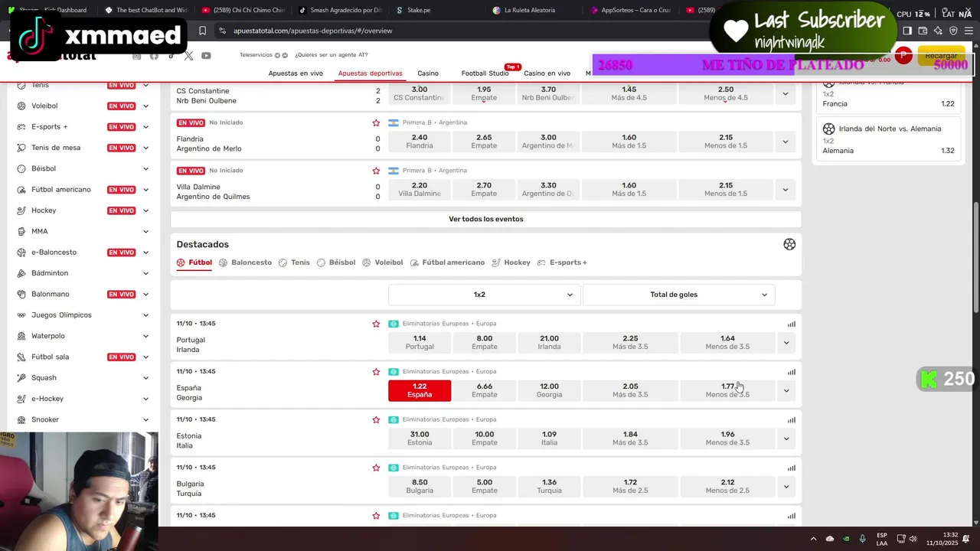Favorite the Villa Dalmine vs Argentino de Quilmes match
This screenshot has width=980, height=551.
[376, 171]
